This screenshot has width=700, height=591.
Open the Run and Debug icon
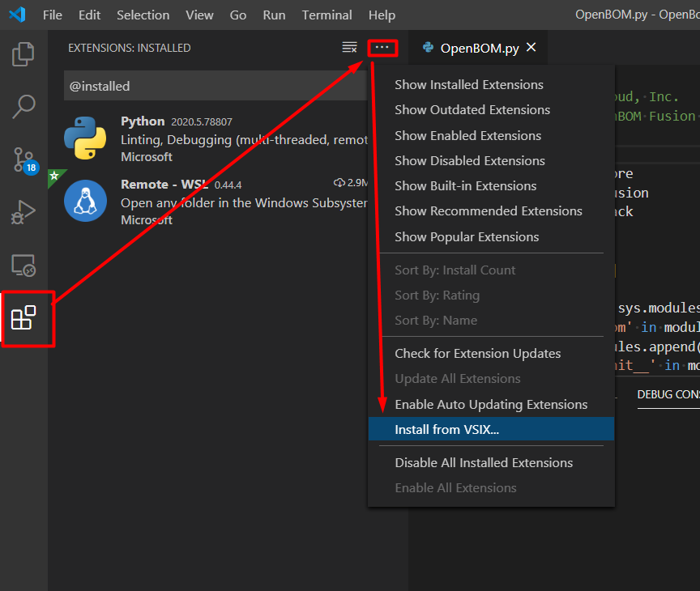[23, 212]
